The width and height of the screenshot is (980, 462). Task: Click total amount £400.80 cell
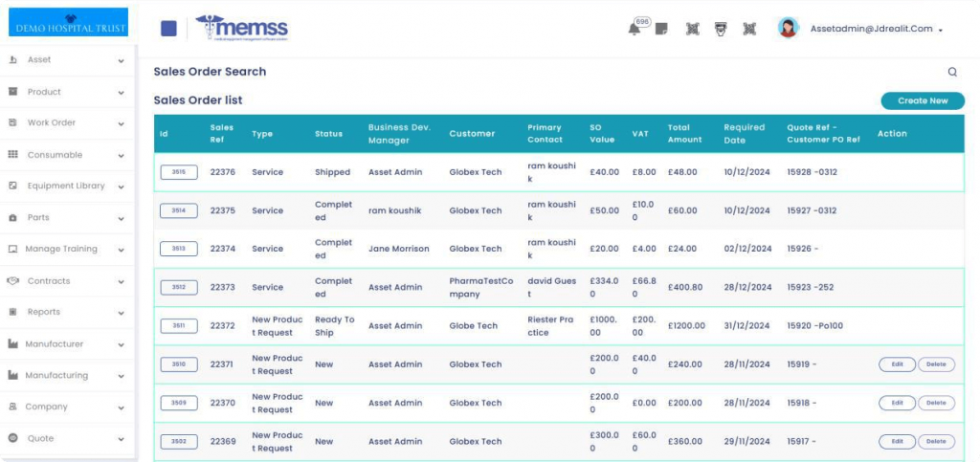[685, 288]
